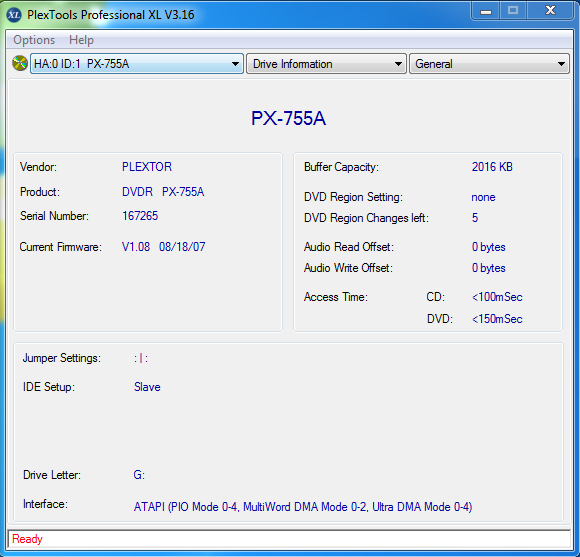580x557 pixels.
Task: Click the DVD Region Changes left: label
Action: click(366, 218)
